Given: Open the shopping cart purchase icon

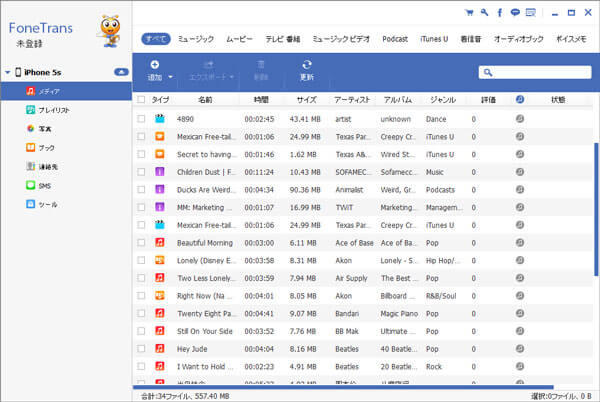Looking at the screenshot, I should [x=469, y=13].
